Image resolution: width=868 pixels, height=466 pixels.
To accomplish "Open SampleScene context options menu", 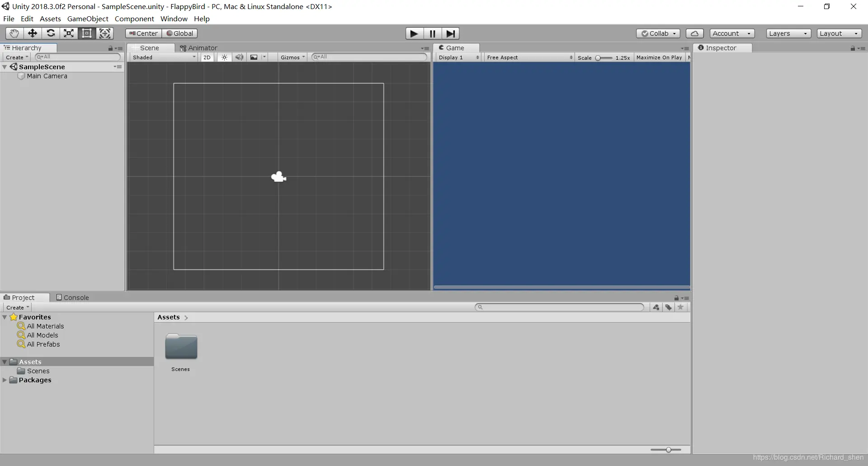I will 118,67.
